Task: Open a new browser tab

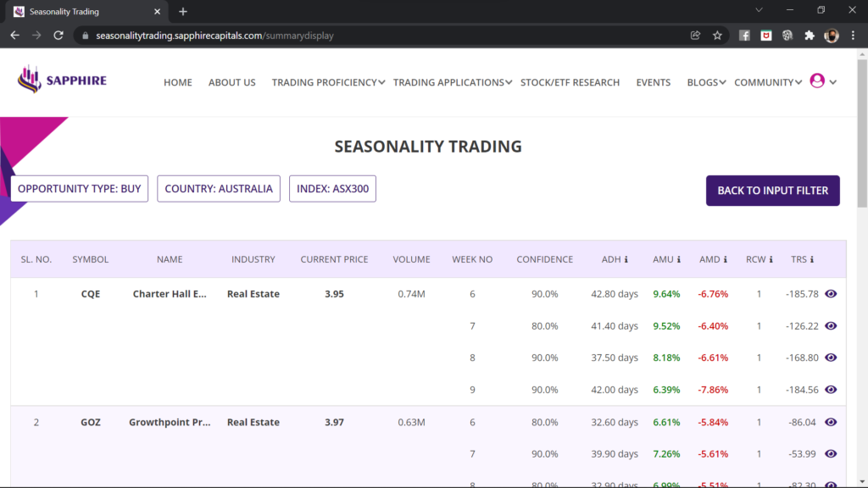Action: click(x=183, y=12)
